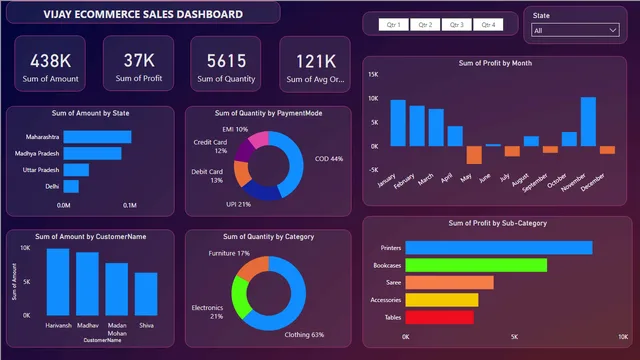The height and width of the screenshot is (360, 640).
Task: Select the negative December profit bar
Action: pyautogui.click(x=607, y=150)
